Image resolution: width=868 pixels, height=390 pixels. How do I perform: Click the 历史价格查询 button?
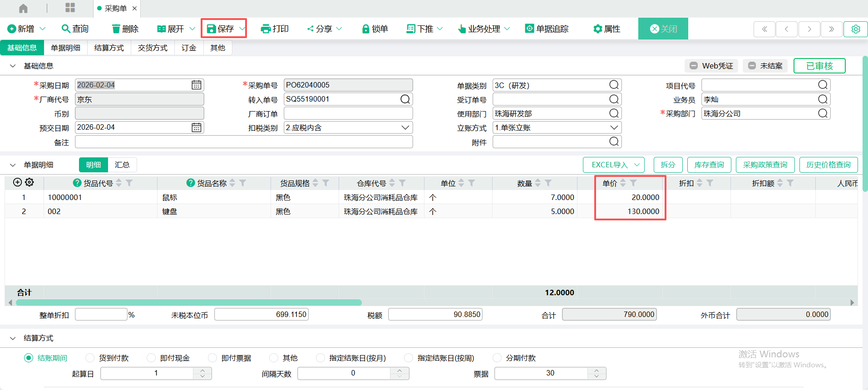[x=828, y=165]
